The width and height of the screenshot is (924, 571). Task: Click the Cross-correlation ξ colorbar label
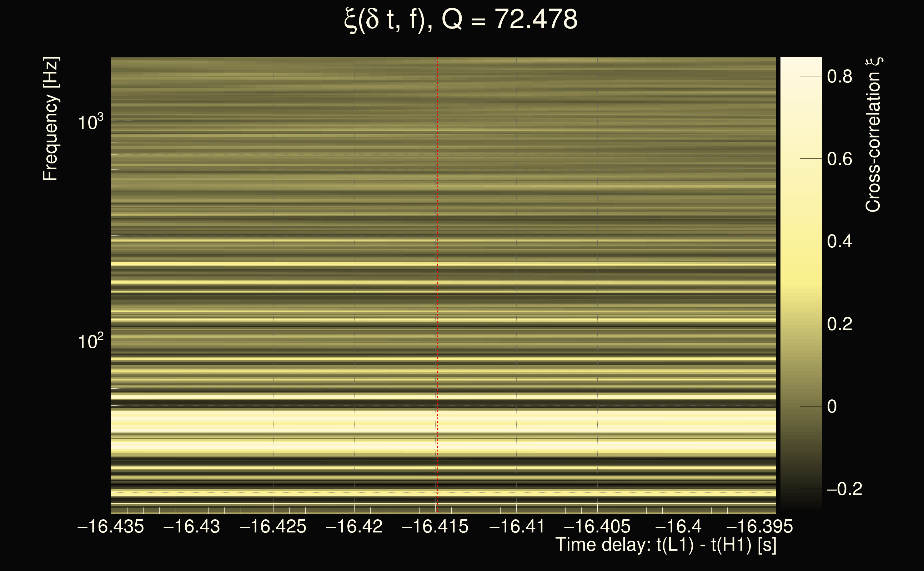click(873, 135)
